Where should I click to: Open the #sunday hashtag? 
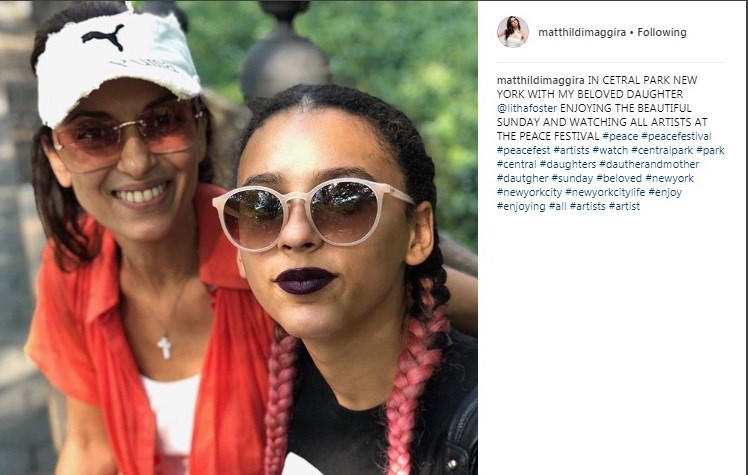coord(571,178)
